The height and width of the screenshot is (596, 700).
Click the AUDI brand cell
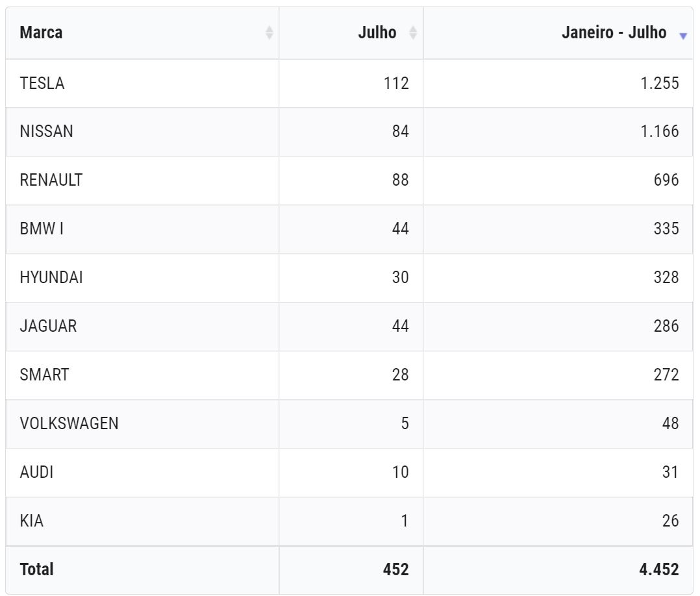pos(142,473)
